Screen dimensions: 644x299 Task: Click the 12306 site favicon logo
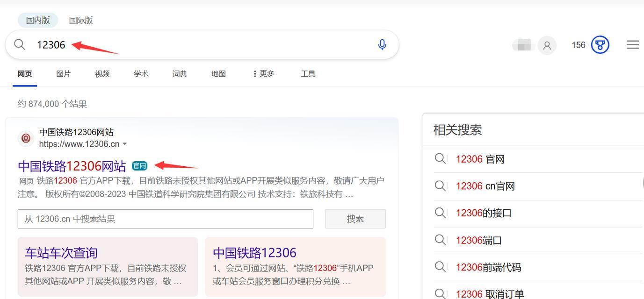[26, 138]
